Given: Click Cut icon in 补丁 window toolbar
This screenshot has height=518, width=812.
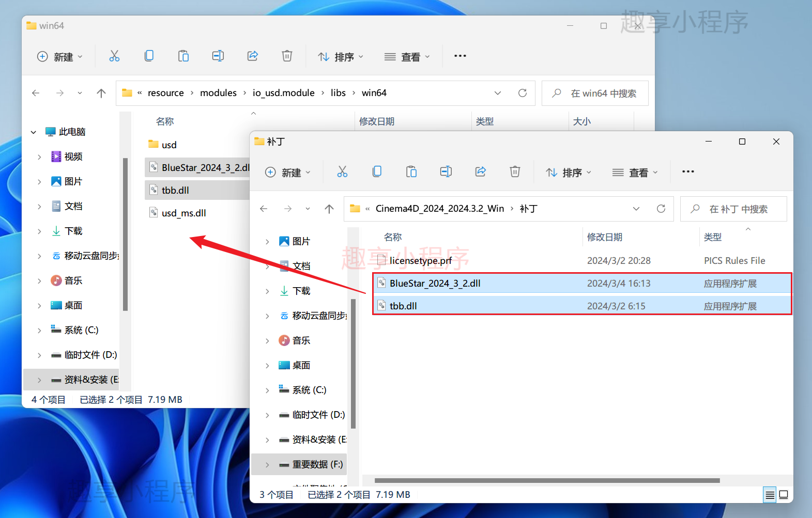Looking at the screenshot, I should pos(342,171).
